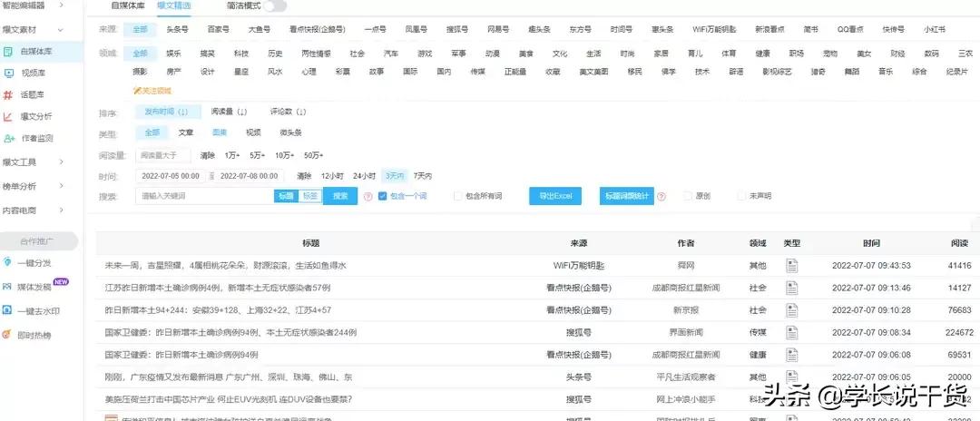Click the 标题词频统计 button
Screen dimensions: 980x421
pos(626,196)
